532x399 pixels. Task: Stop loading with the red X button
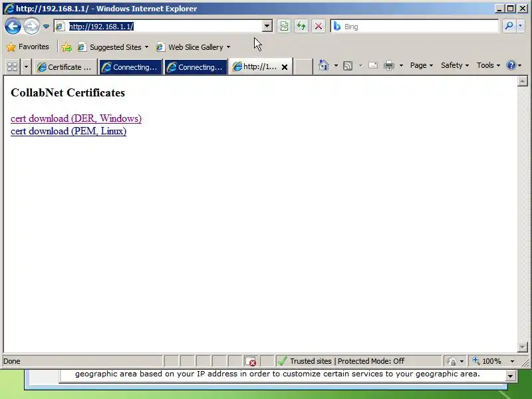319,26
